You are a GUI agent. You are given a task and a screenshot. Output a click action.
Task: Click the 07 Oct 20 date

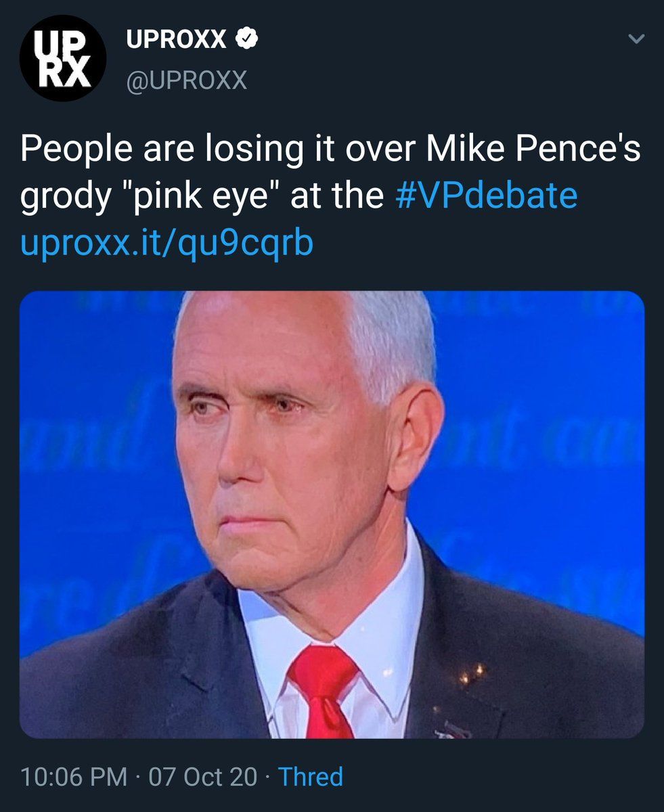[202, 776]
